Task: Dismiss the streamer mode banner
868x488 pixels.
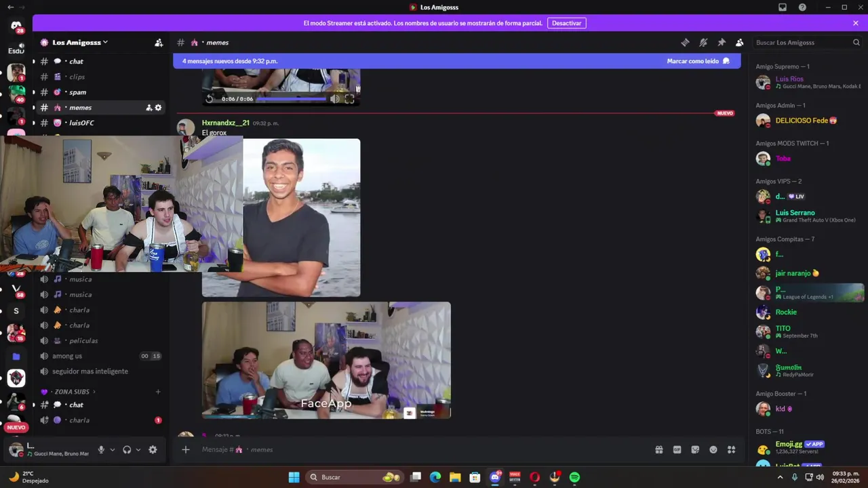Action: [x=856, y=23]
